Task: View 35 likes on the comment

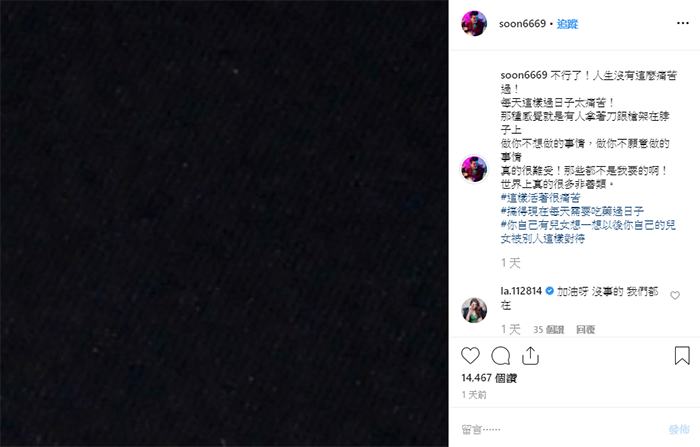Action: tap(549, 330)
